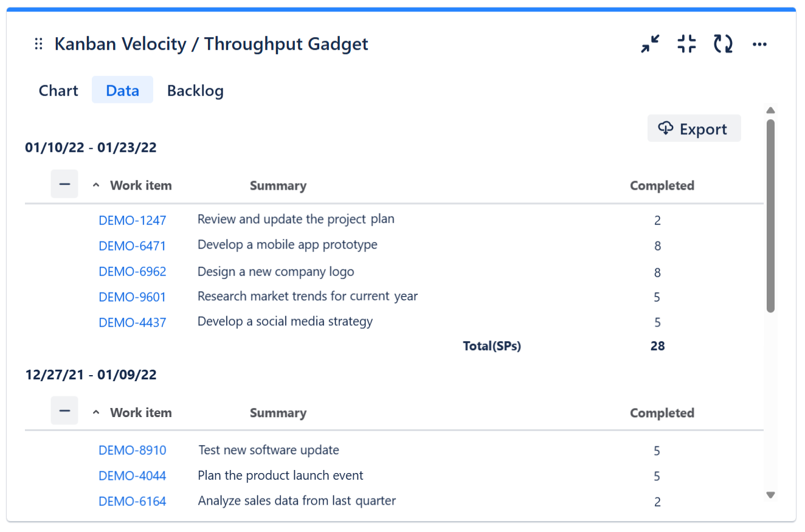Open the gadget more options ellipsis menu
The image size is (805, 532).
point(759,43)
